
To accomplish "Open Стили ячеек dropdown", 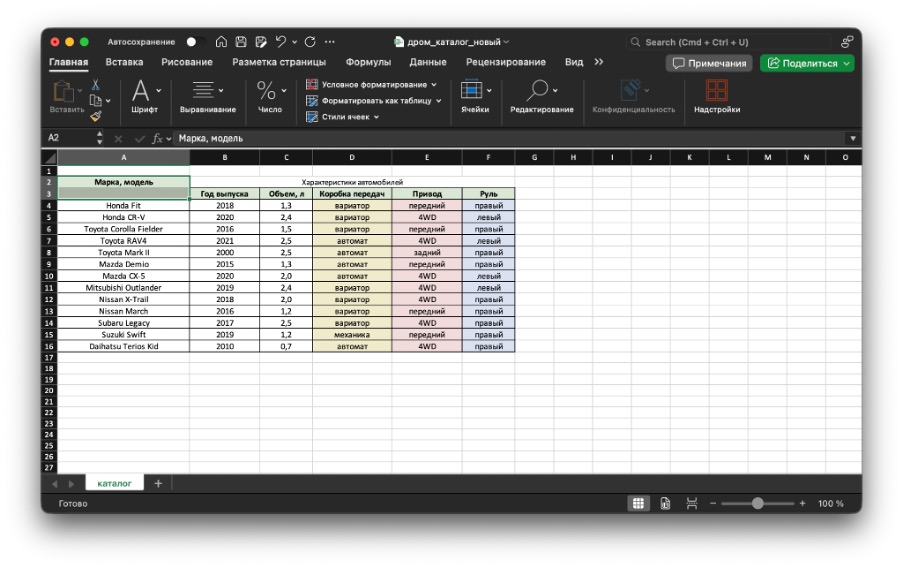I will [x=342, y=116].
